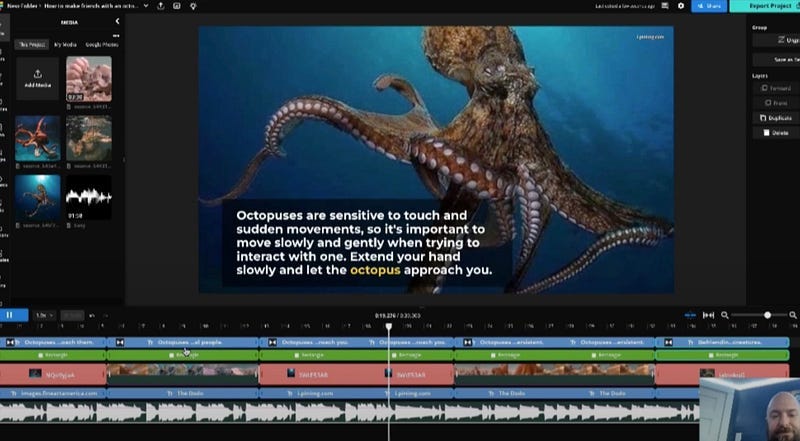The width and height of the screenshot is (800, 441).
Task: Click the framed icon left of the lightbulb
Action: coord(177,6)
